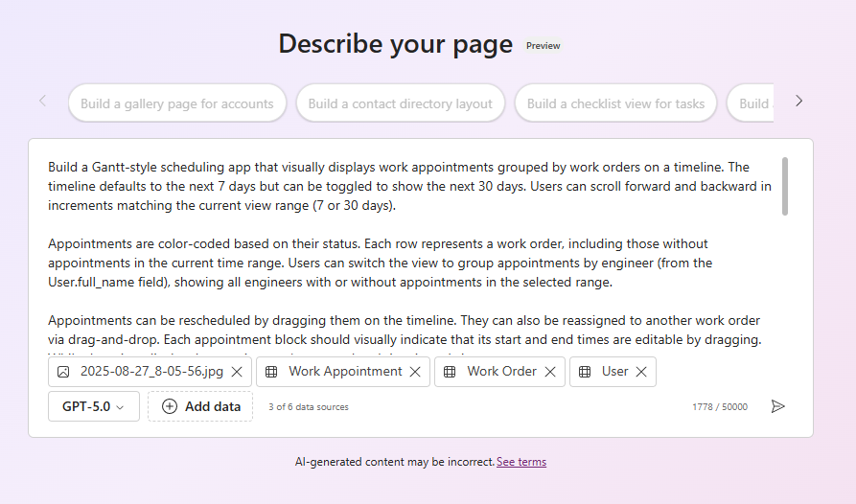The height and width of the screenshot is (504, 856).
Task: Select the gallery page for accounts suggestion
Action: click(176, 103)
